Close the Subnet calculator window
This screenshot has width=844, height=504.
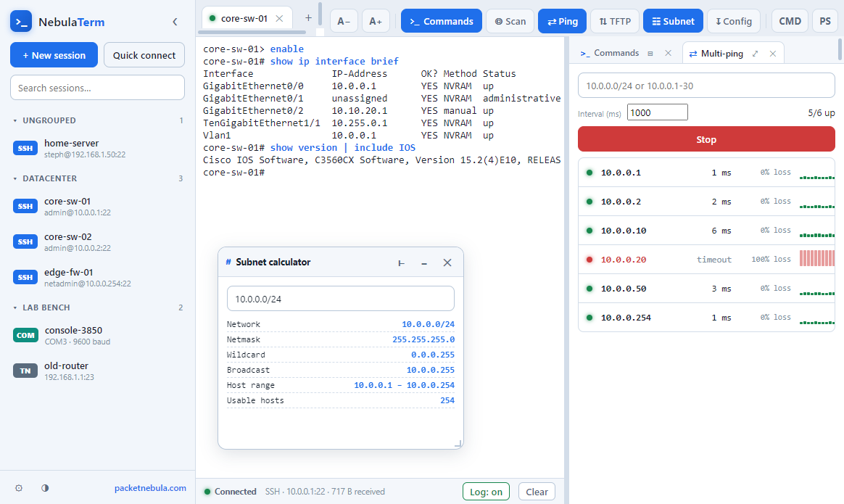pyautogui.click(x=447, y=263)
